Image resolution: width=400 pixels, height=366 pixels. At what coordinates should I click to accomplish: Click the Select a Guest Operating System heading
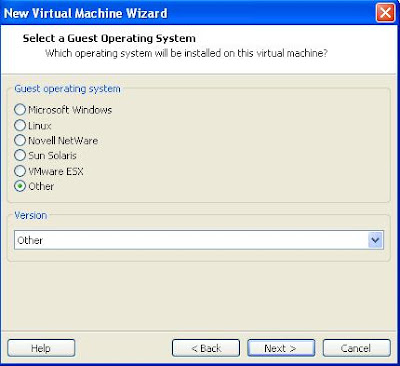[x=109, y=38]
